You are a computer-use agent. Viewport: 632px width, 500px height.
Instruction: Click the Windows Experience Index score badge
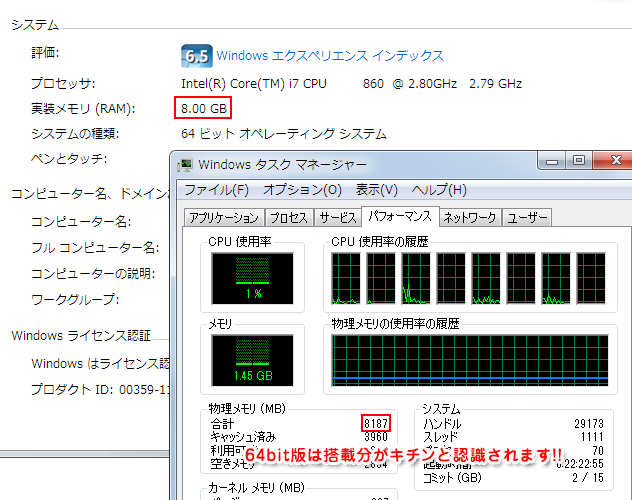[x=197, y=56]
